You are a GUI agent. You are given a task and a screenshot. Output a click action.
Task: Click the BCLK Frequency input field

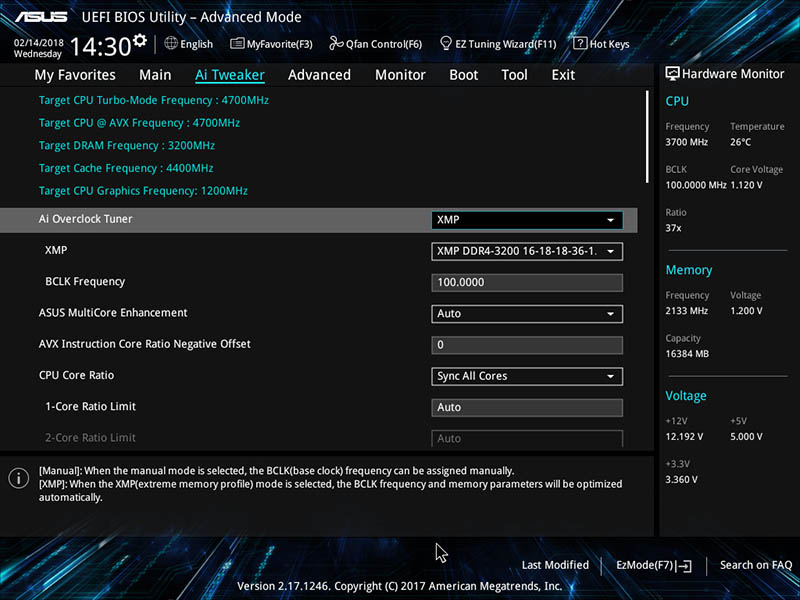point(527,283)
